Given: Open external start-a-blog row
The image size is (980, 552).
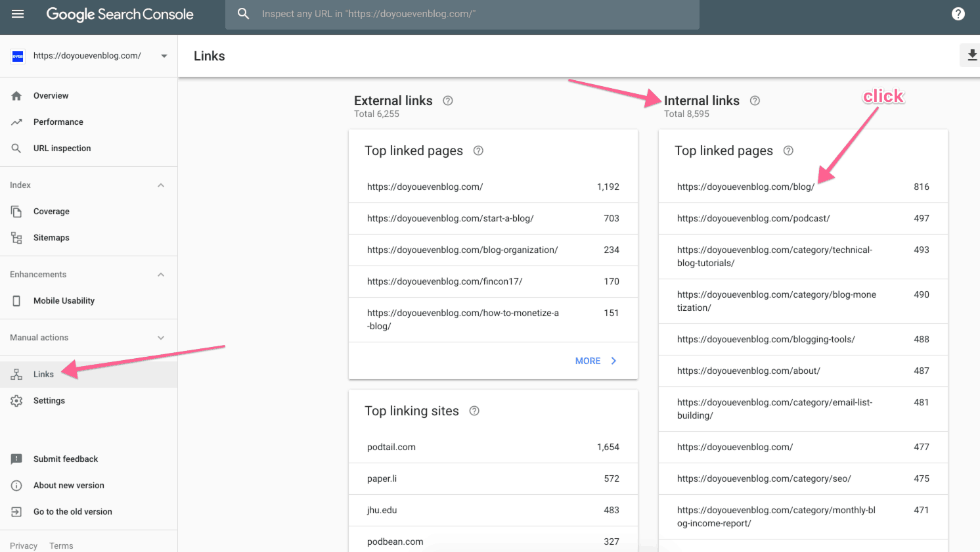Looking at the screenshot, I should (493, 219).
